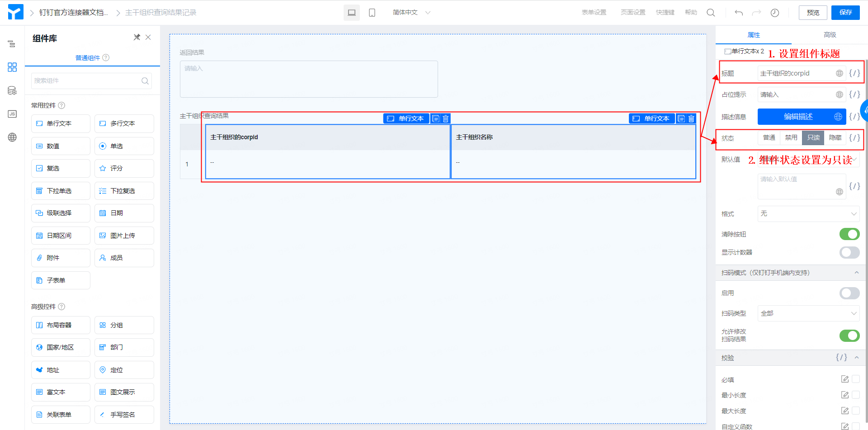The width and height of the screenshot is (868, 430).
Task: Click the undo arrow icon
Action: point(739,13)
